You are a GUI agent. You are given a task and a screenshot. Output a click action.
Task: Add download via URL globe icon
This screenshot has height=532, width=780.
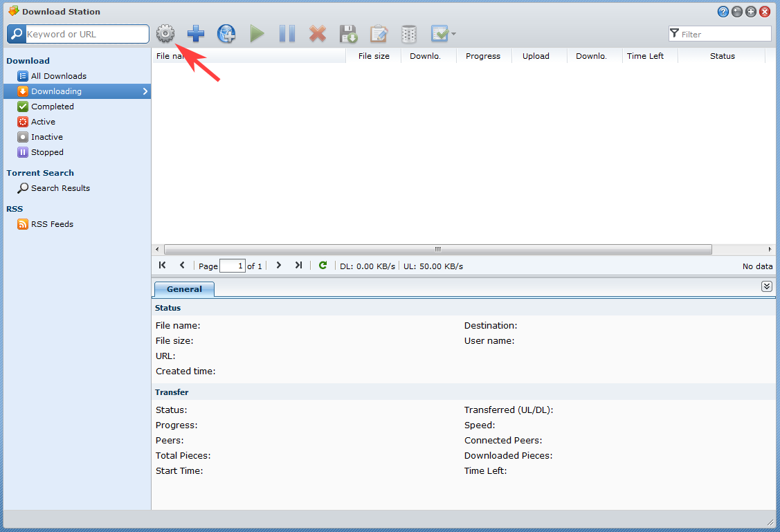coord(226,33)
